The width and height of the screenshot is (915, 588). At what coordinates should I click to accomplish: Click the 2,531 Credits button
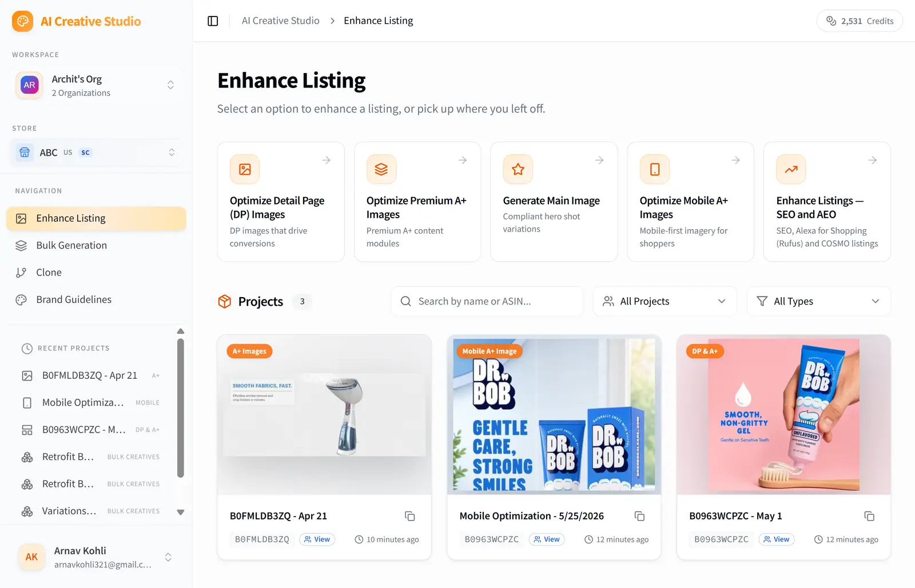(x=860, y=21)
